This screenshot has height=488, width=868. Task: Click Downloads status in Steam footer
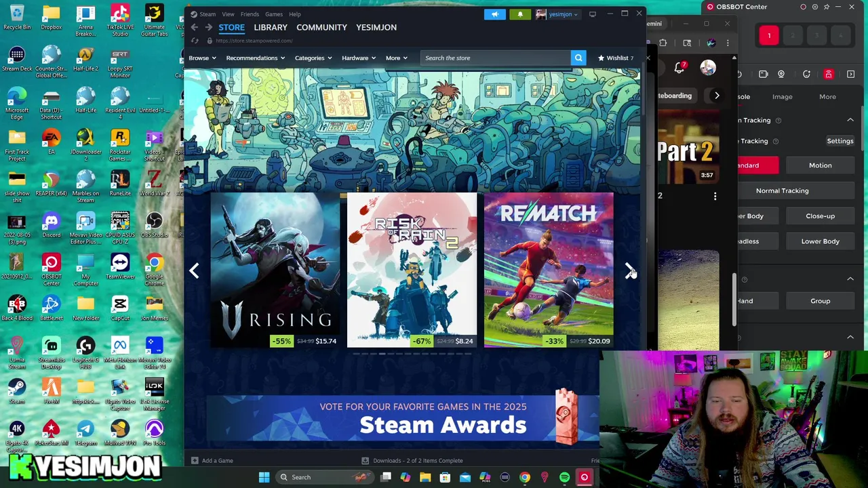point(412,461)
